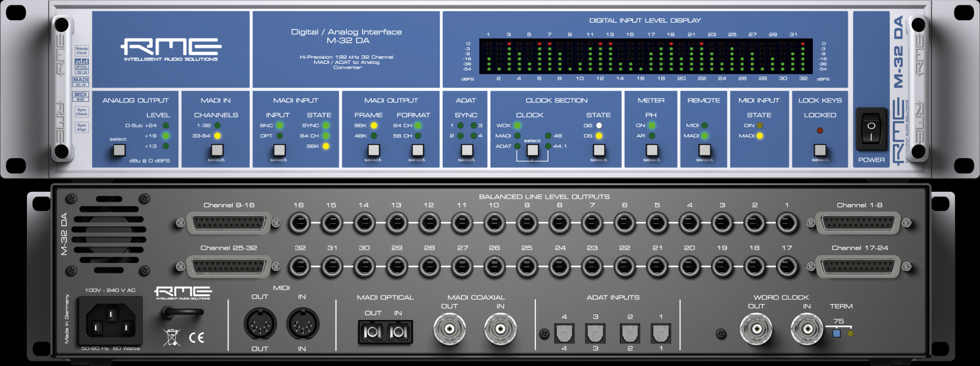Click the OPT input LED
The width and height of the screenshot is (980, 366).
click(279, 135)
